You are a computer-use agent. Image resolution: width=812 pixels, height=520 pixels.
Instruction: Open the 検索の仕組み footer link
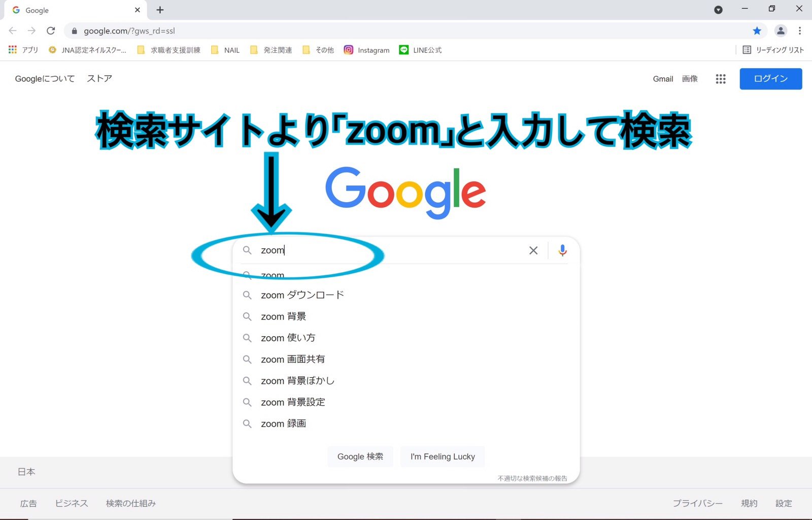tap(131, 503)
